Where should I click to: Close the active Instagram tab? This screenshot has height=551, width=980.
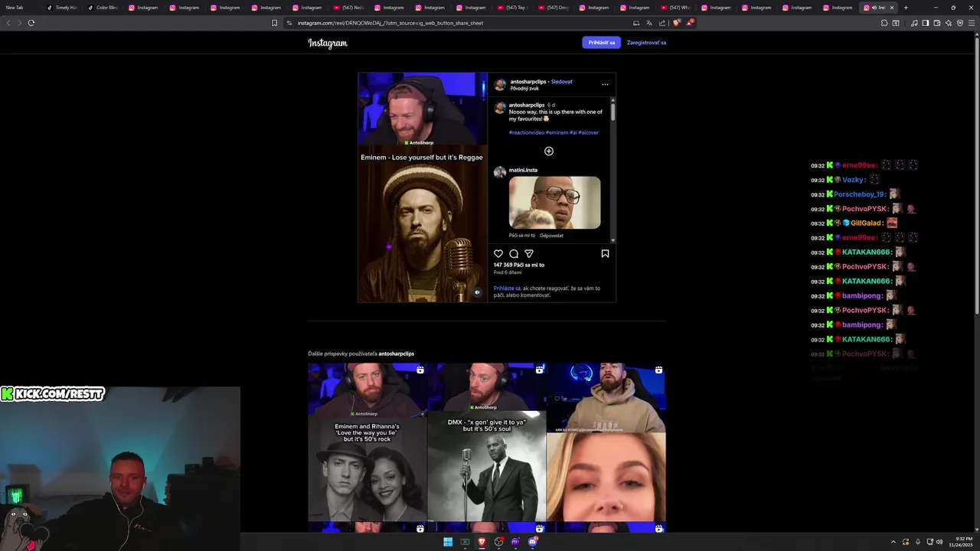pyautogui.click(x=891, y=8)
